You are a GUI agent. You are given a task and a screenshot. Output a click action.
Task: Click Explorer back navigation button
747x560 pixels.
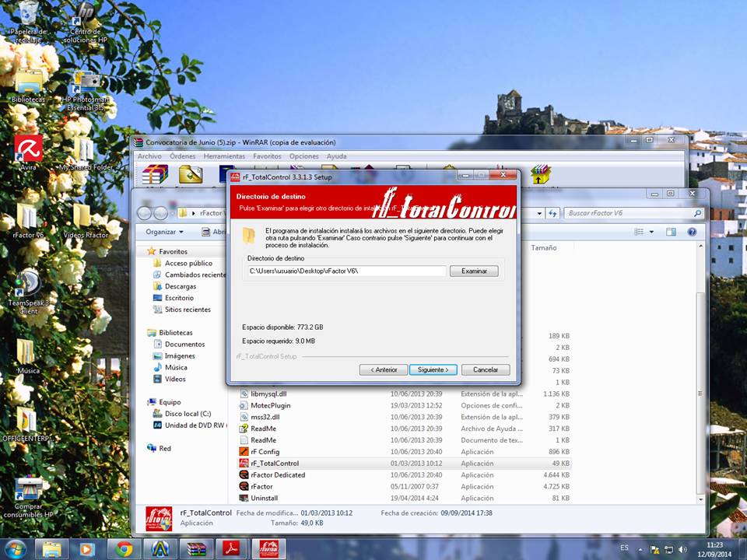(x=145, y=213)
